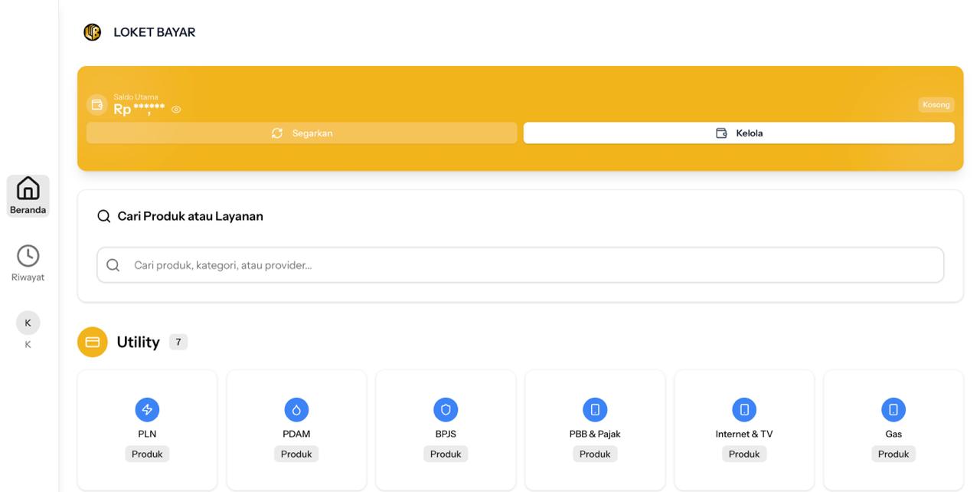The image size is (980, 492).
Task: Click the Produk tag under Gas
Action: point(893,454)
